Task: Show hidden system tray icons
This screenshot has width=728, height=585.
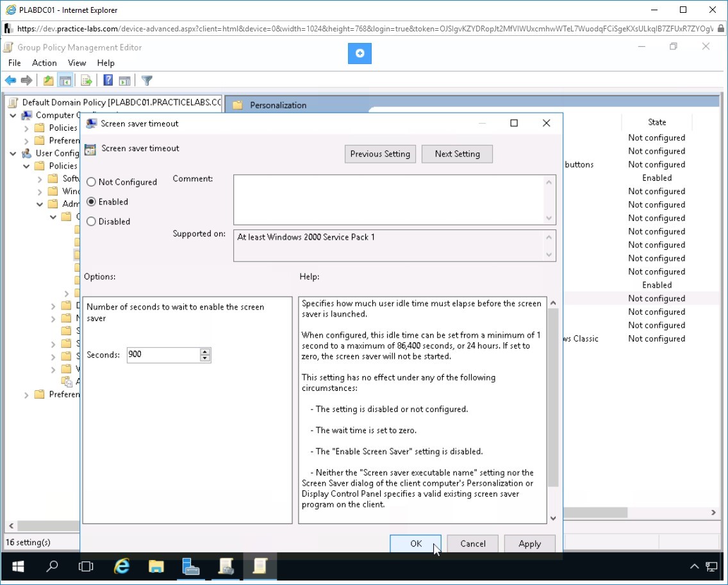Action: 694,566
